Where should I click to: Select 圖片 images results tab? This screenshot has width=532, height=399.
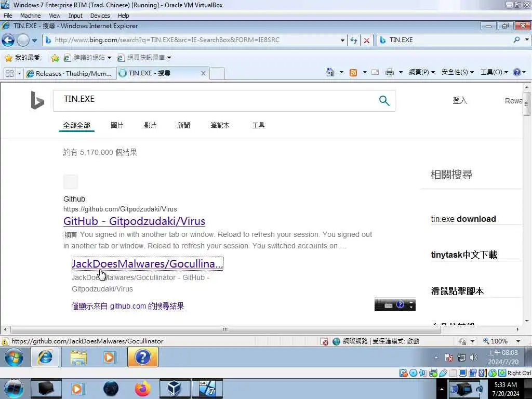coord(117,125)
